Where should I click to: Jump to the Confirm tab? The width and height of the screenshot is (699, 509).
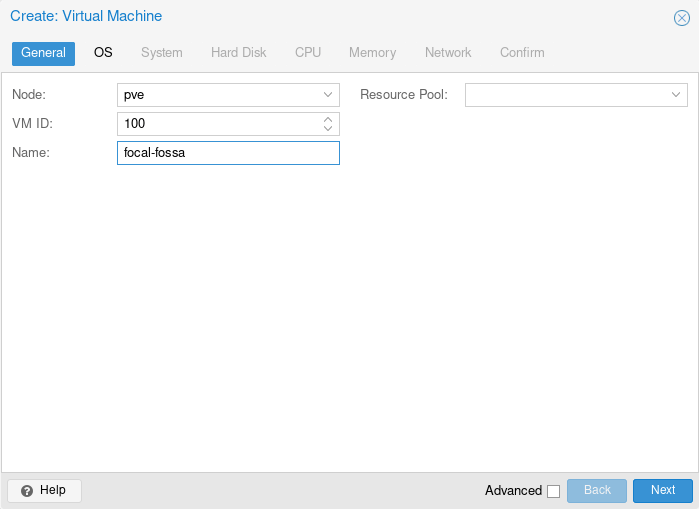522,52
